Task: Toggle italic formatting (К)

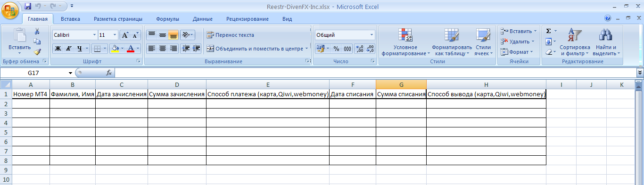Action: (x=68, y=48)
